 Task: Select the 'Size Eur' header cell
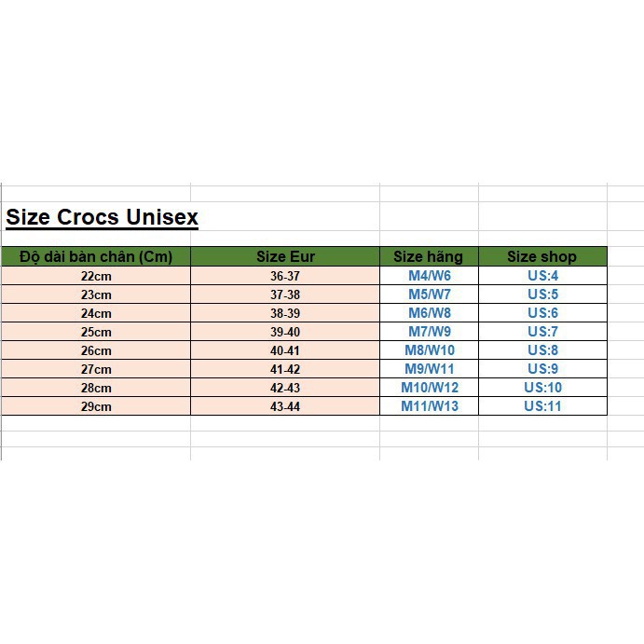(x=285, y=256)
